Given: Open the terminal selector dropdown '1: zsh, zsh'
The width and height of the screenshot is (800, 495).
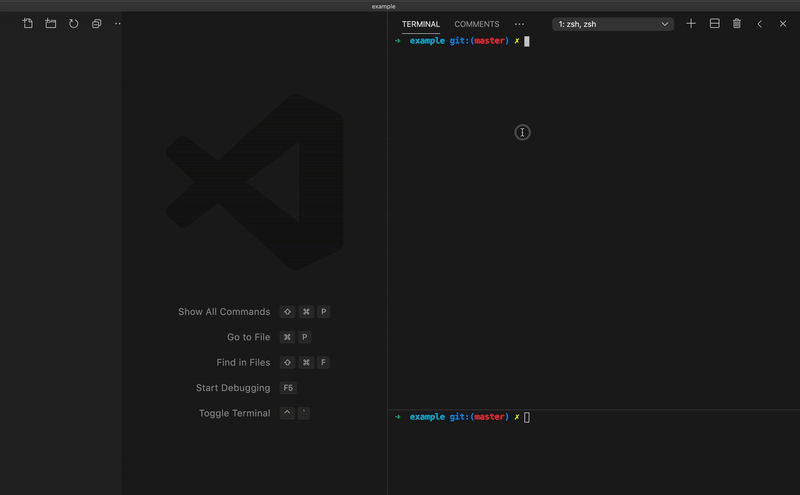Looking at the screenshot, I should coord(613,24).
